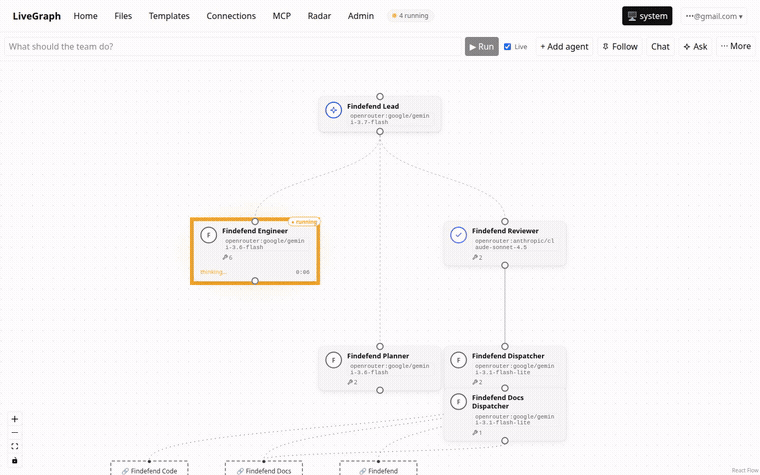Image resolution: width=760 pixels, height=475 pixels.
Task: Select the Findefend Docs Dispatcher node title
Action: (498, 402)
